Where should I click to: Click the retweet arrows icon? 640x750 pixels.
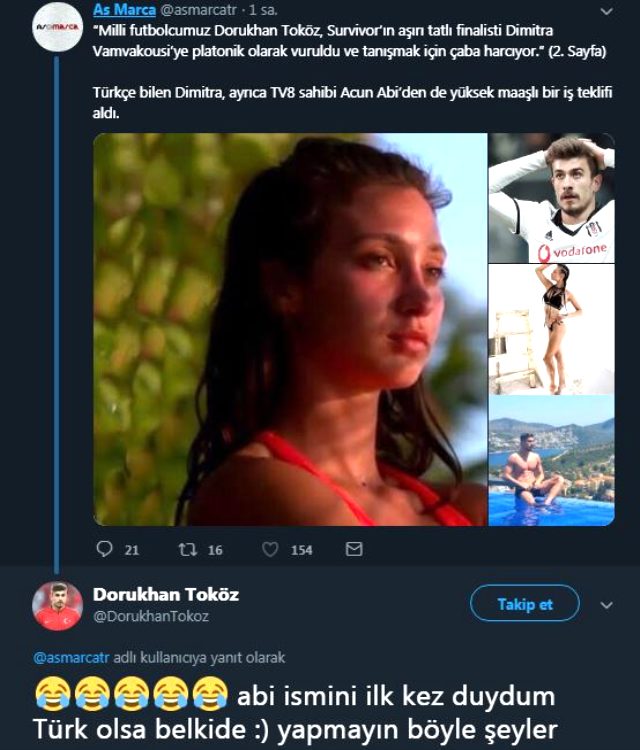click(186, 549)
